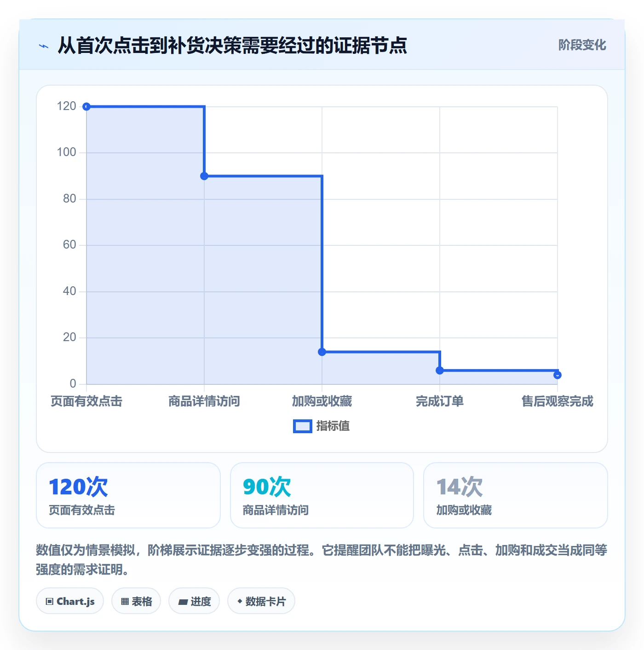Click the 40 y-axis tick label
Image resolution: width=644 pixels, height=650 pixels.
click(x=69, y=291)
